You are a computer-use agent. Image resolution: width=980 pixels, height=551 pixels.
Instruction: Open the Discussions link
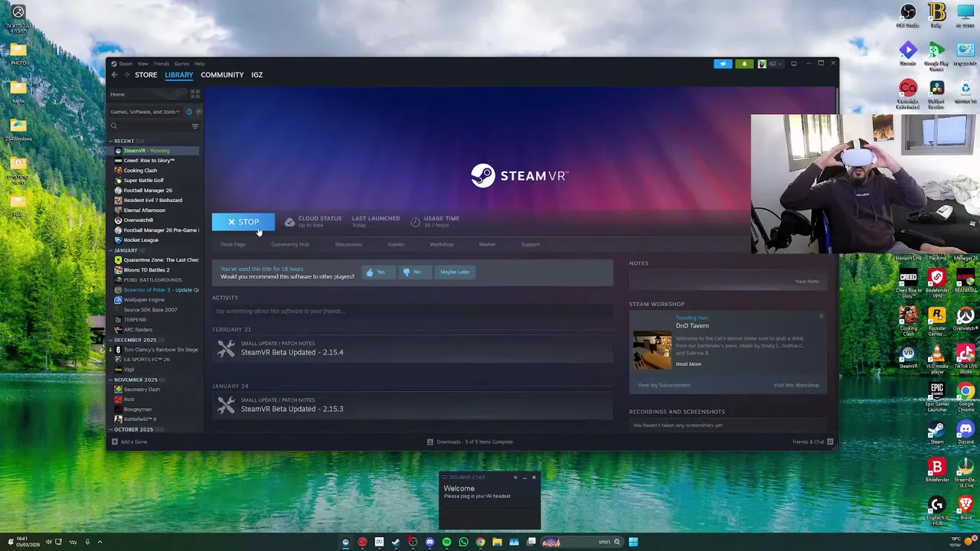348,245
